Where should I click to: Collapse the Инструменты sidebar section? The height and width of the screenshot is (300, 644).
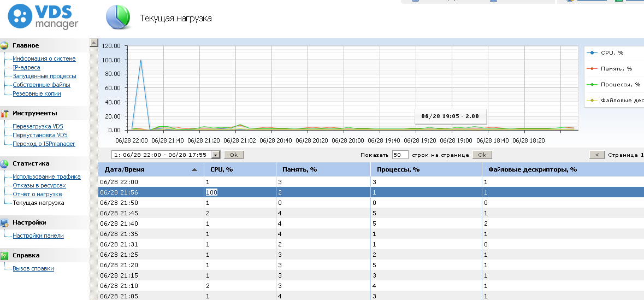pos(34,113)
